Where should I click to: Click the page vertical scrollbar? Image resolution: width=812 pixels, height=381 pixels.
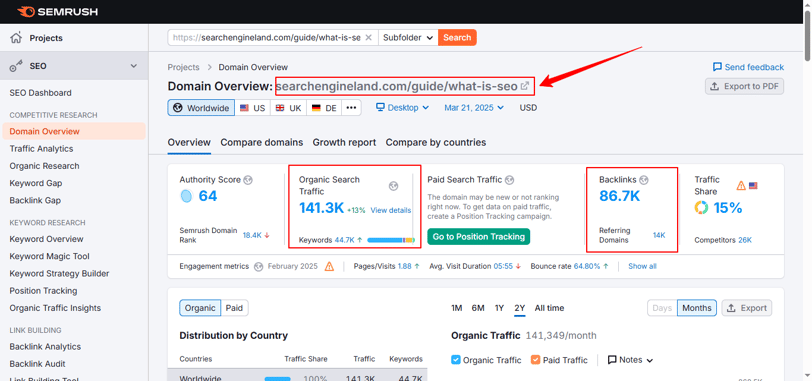(x=807, y=35)
